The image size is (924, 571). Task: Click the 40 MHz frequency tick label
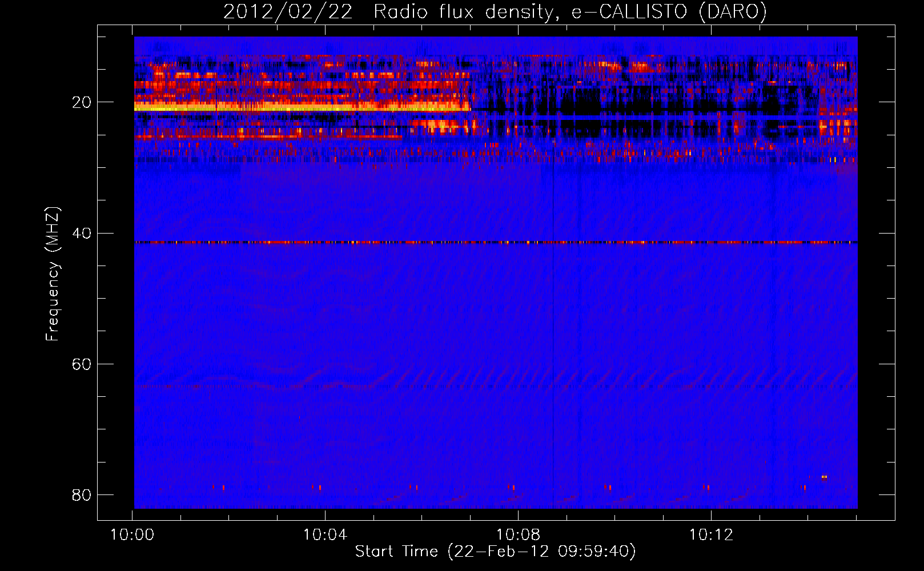tap(82, 233)
